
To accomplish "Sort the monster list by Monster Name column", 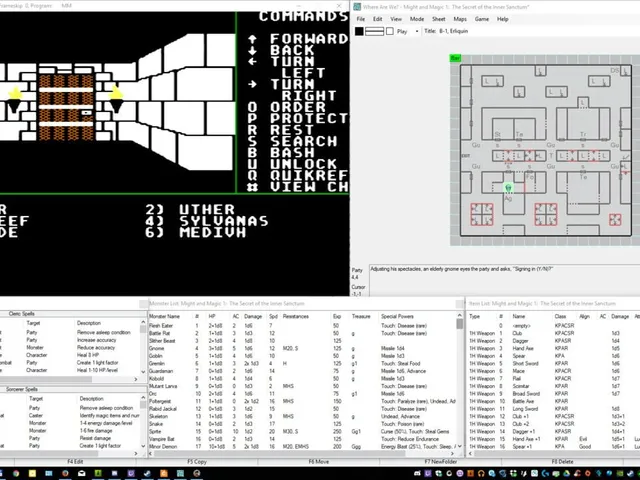I will coord(164,316).
